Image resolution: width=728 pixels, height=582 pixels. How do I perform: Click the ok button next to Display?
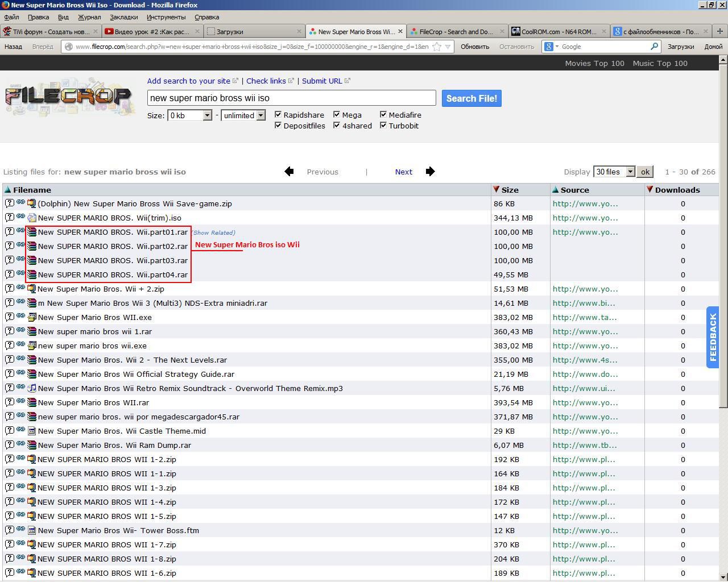(x=645, y=172)
